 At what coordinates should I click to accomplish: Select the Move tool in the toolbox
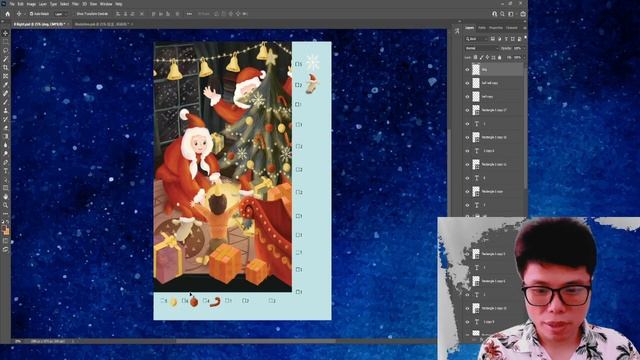coord(5,33)
